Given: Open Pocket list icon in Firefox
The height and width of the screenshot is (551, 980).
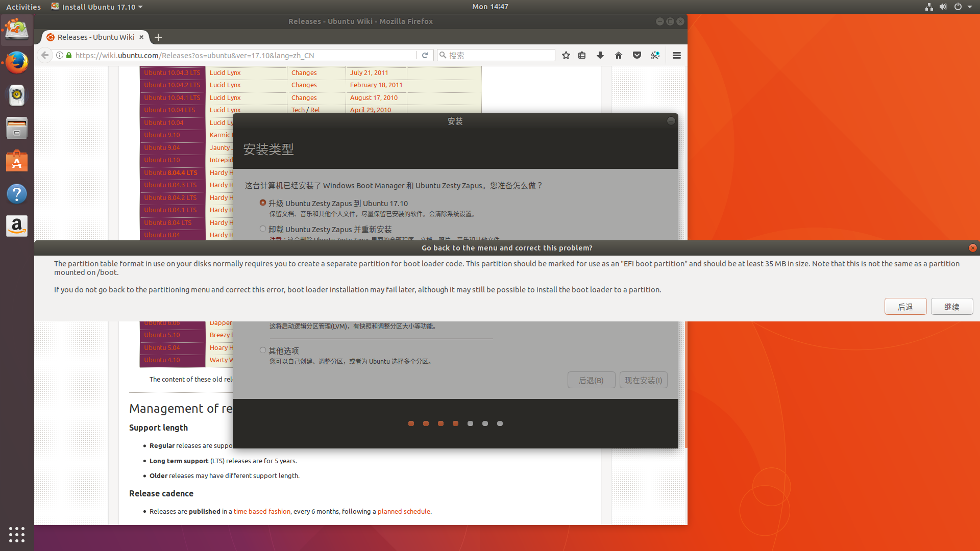Looking at the screenshot, I should [x=637, y=55].
